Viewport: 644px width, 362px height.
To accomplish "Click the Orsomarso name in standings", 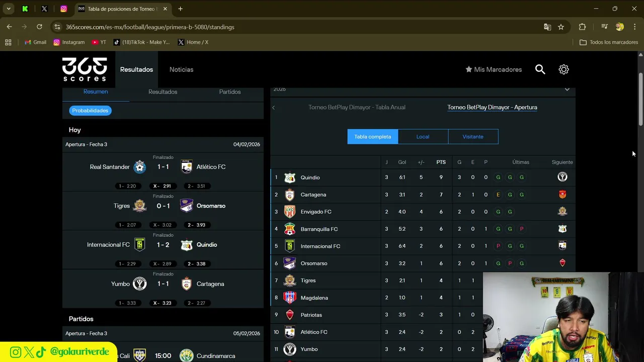I will (314, 263).
